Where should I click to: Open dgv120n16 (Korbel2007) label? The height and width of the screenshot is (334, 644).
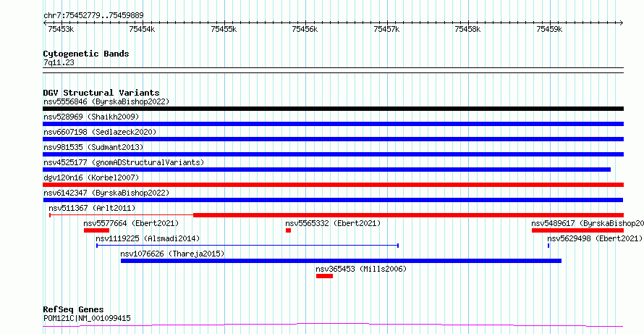[x=91, y=178]
